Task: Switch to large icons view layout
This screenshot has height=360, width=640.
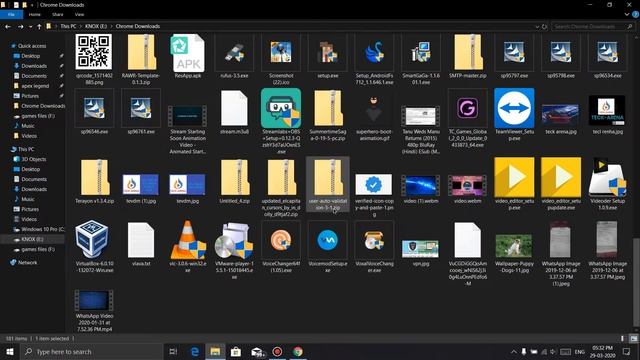Action: pyautogui.click(x=633, y=338)
